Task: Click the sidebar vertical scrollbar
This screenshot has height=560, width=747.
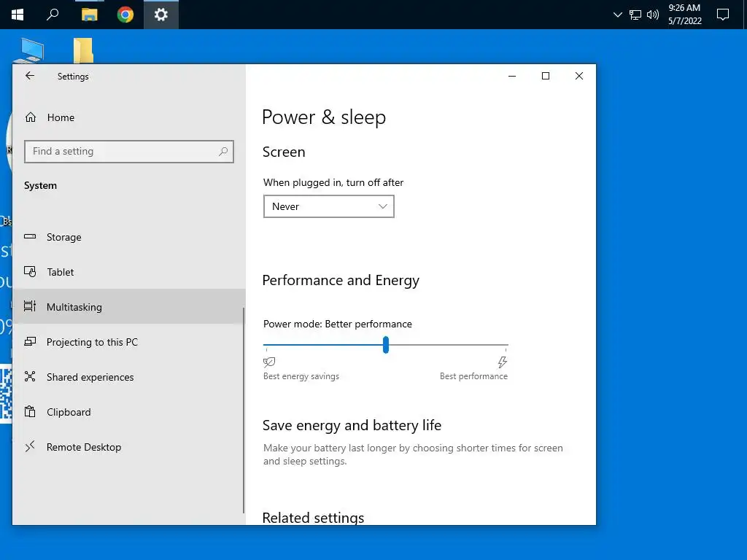Action: coord(244,410)
